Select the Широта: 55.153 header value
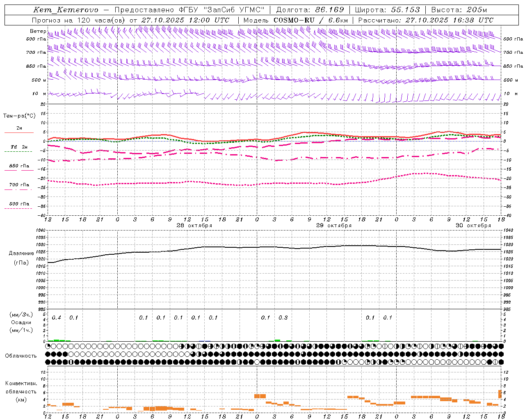Image resolution: width=525 pixels, height=420 pixels. pos(387,10)
